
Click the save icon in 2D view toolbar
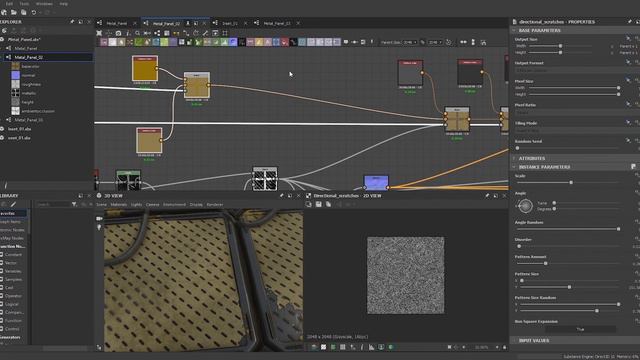point(318,204)
